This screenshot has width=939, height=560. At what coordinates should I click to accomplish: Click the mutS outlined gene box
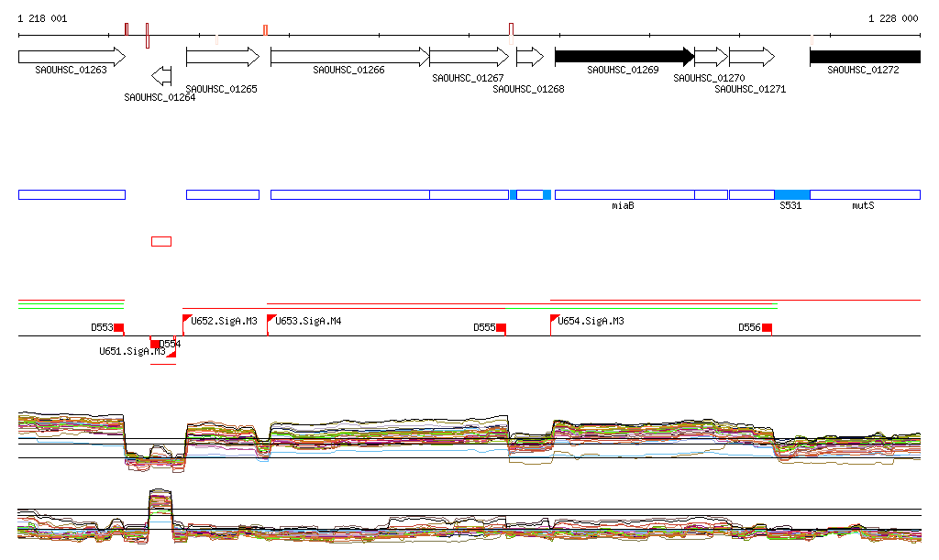(865, 194)
